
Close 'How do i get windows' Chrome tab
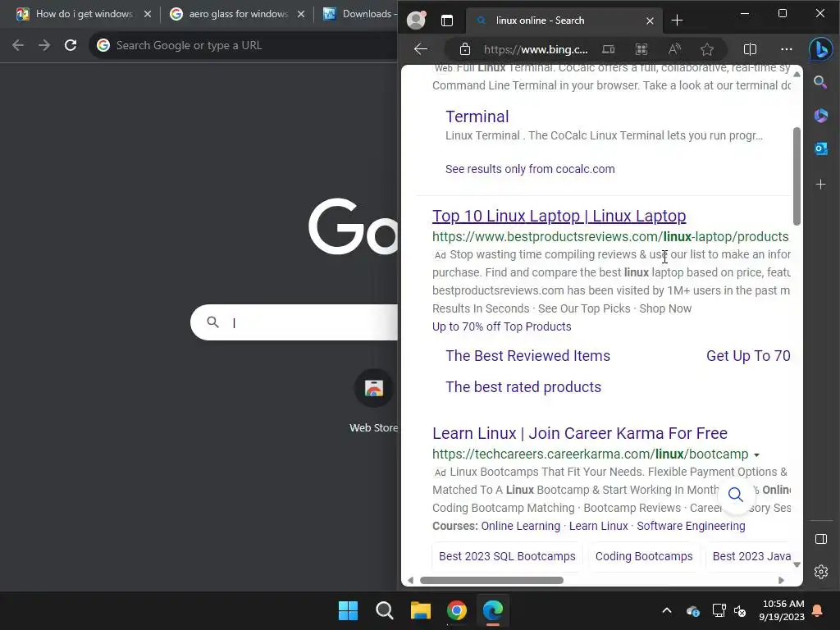point(148,14)
